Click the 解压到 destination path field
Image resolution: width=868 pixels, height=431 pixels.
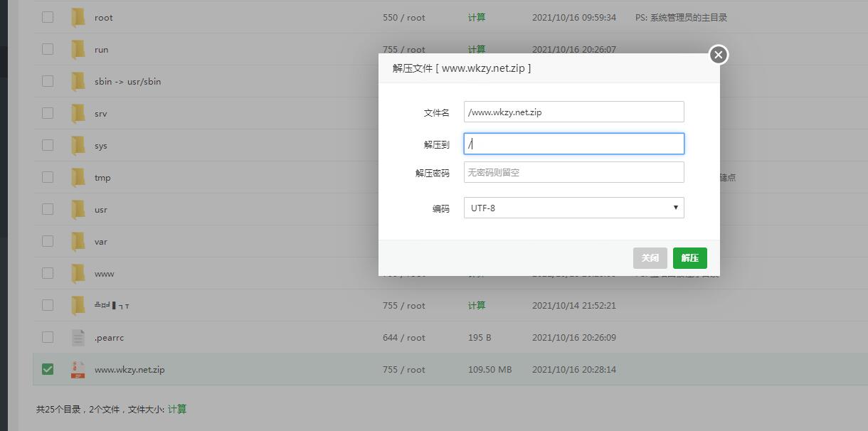[573, 144]
